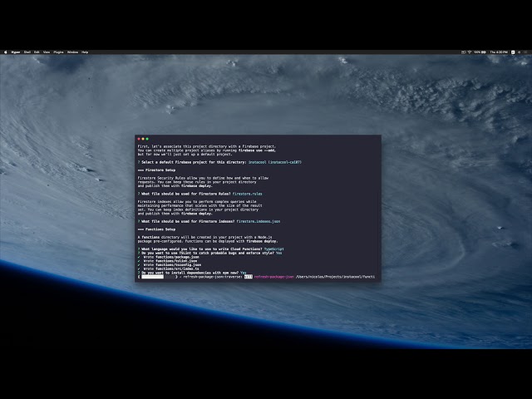Click '=== Firestore Setup' heading

click(157, 170)
